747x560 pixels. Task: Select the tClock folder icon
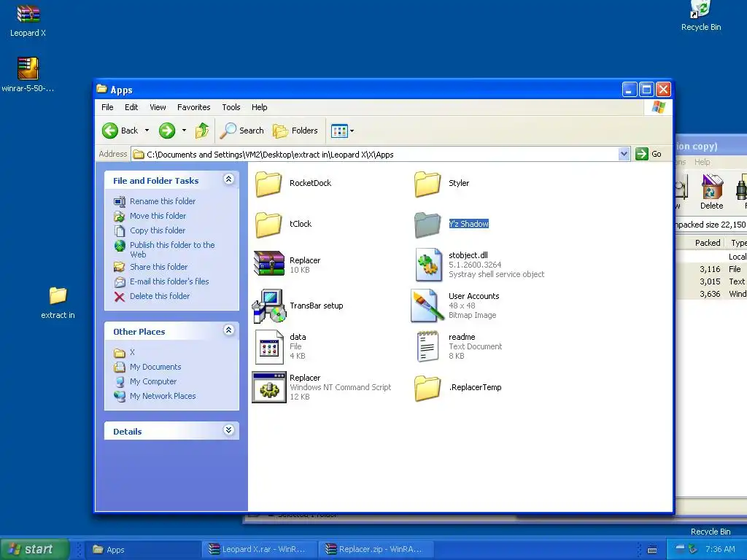268,225
